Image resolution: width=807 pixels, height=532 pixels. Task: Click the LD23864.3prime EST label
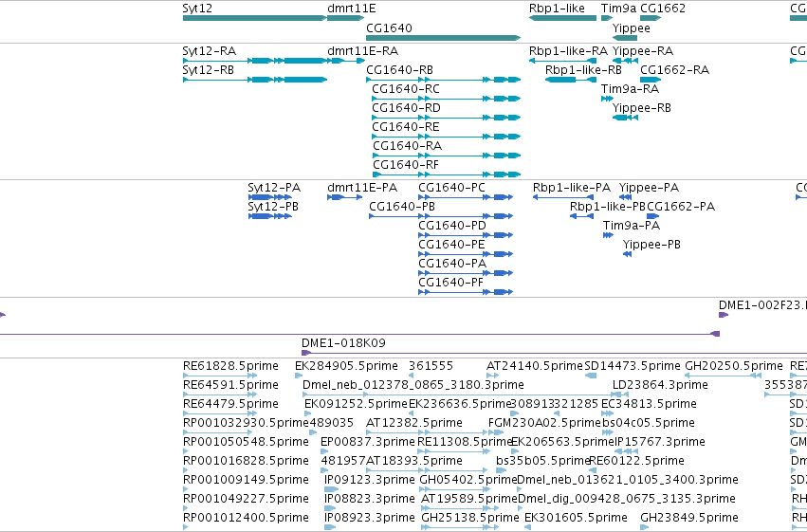point(660,385)
